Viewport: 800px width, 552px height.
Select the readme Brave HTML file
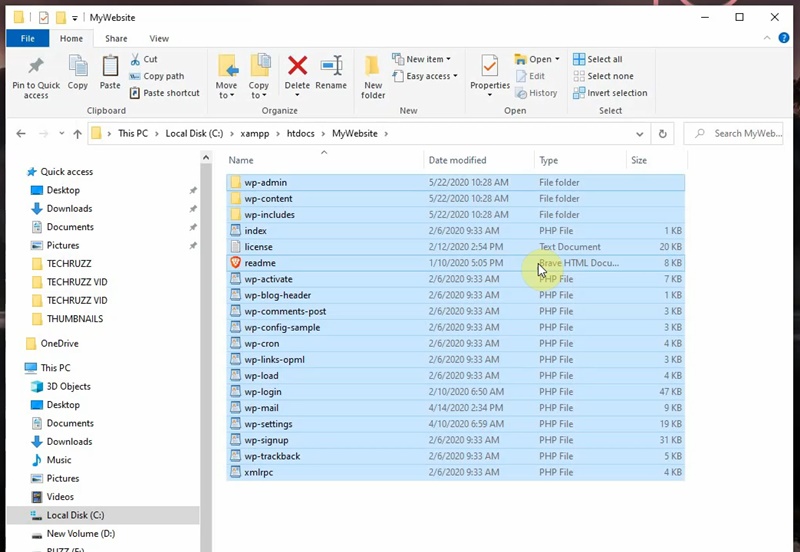pos(456,263)
